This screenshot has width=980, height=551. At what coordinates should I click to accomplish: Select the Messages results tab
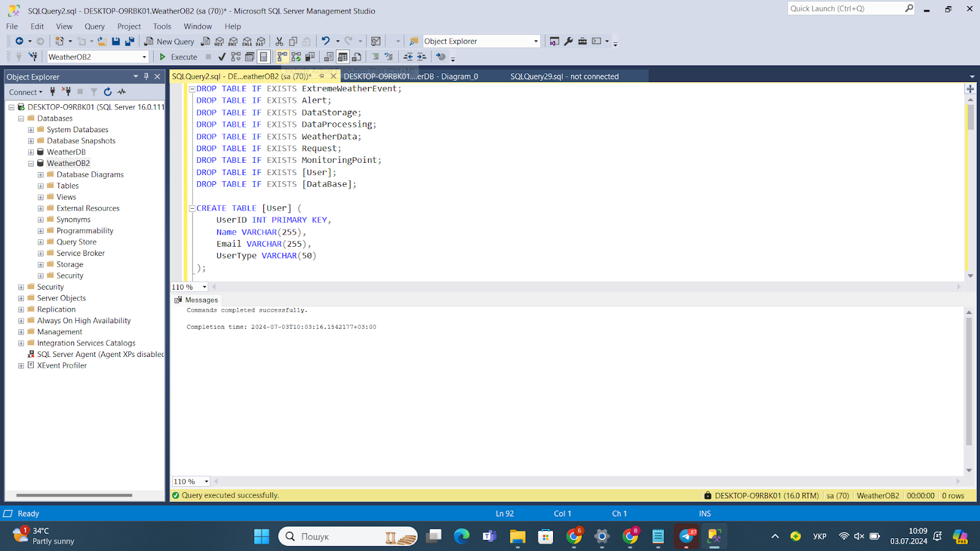coord(196,300)
